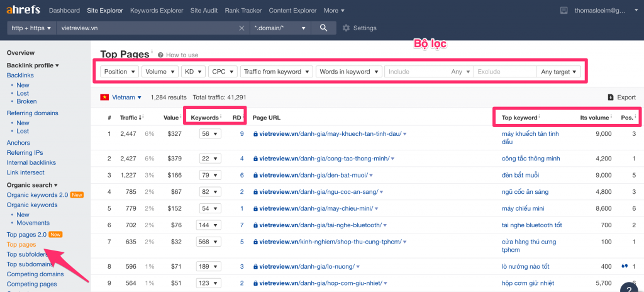Open Words in keyword filter
Screen dimensions: 644x292
[x=349, y=72]
